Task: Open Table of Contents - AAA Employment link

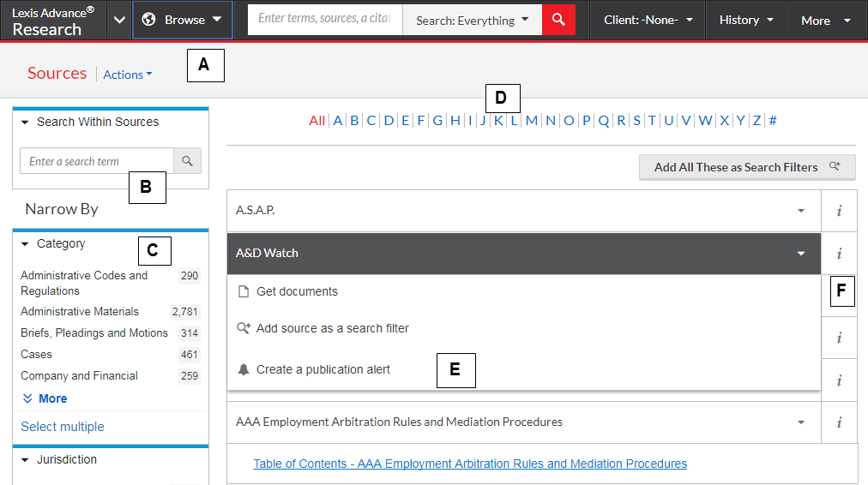Action: click(470, 464)
